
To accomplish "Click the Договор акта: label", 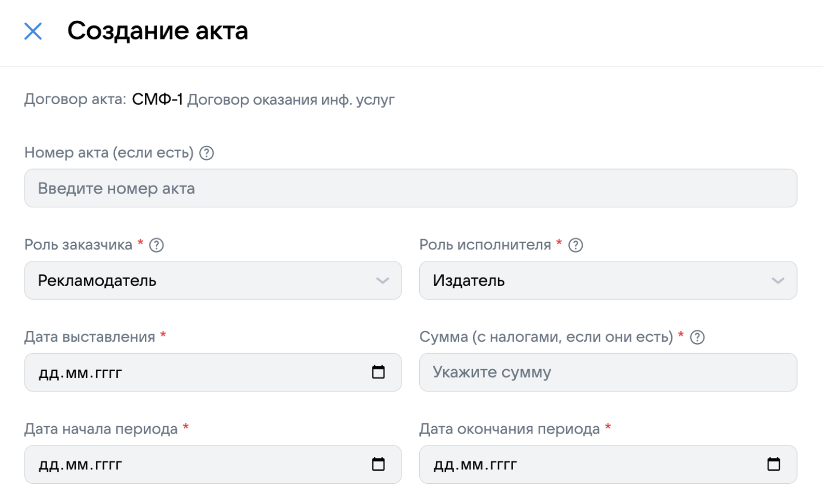I will coord(75,100).
